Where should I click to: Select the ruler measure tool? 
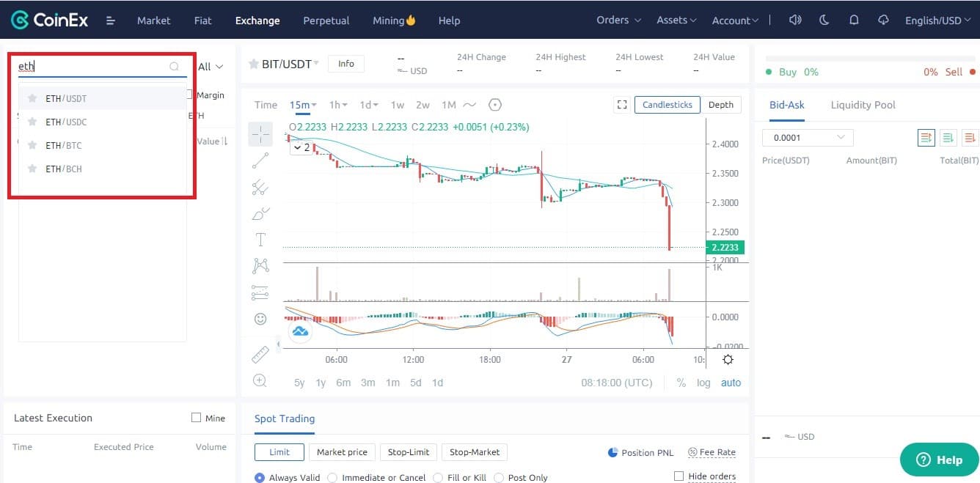point(260,355)
